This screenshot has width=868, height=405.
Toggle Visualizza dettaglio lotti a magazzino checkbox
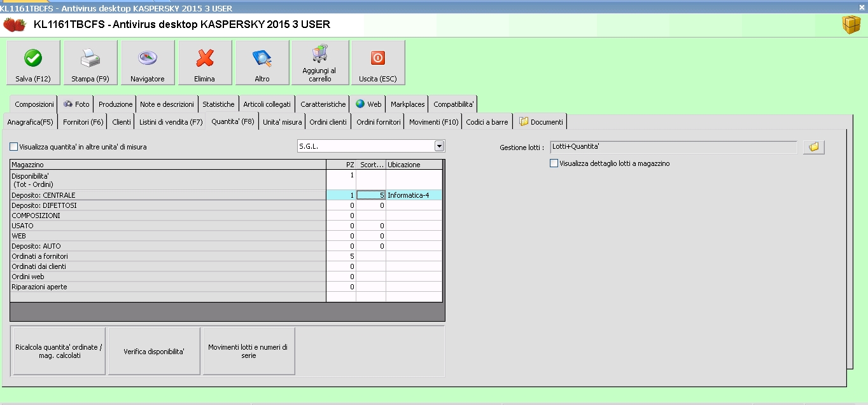pyautogui.click(x=554, y=163)
